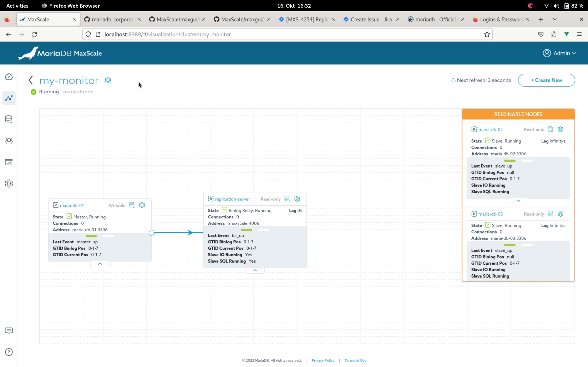Click the maria-db-03 server name link
This screenshot has width=588, height=367.
(490, 214)
